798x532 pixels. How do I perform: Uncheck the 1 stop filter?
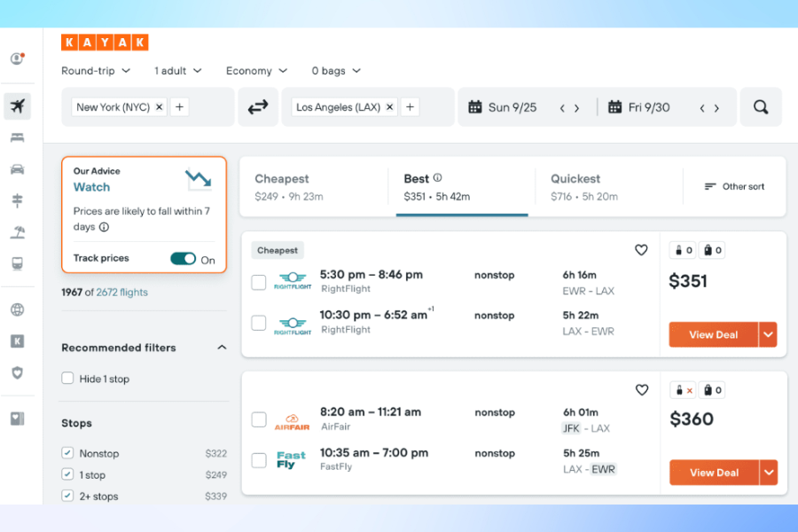coord(67,474)
